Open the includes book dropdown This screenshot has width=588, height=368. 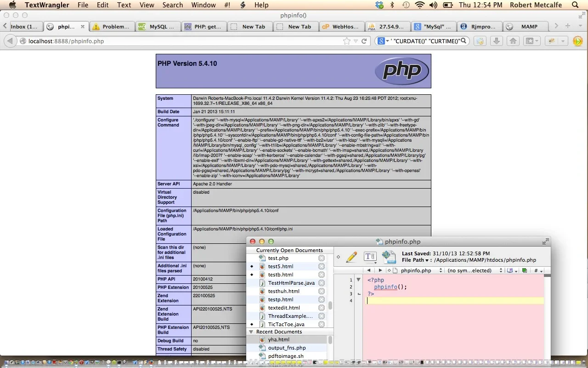pos(512,270)
